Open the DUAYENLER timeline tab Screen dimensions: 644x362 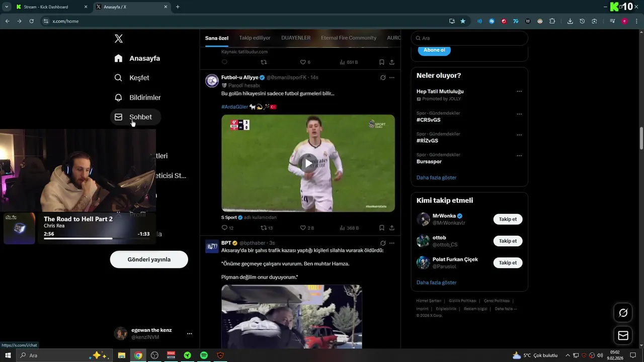[x=296, y=38]
